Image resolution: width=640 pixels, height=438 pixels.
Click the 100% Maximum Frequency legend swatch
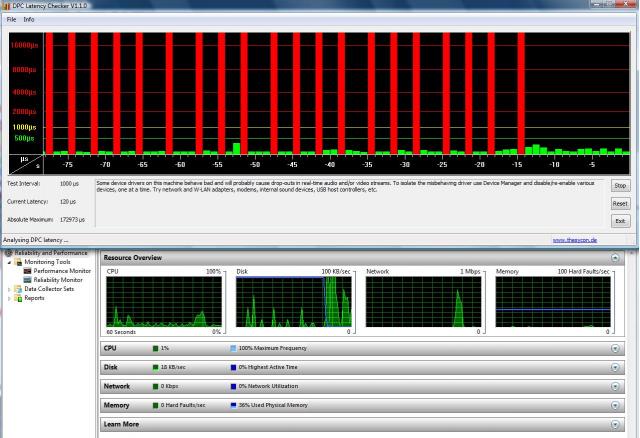[233, 348]
